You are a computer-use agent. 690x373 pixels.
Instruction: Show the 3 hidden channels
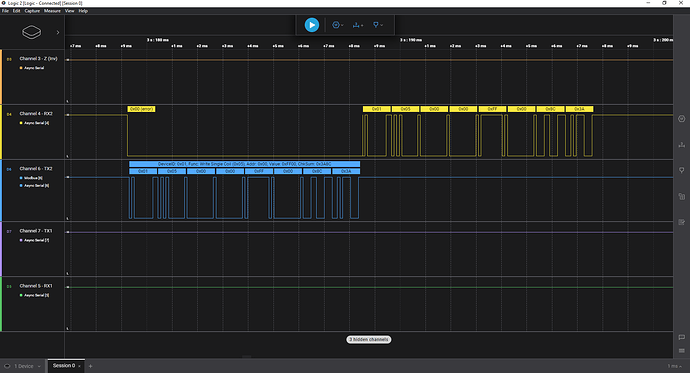pos(369,340)
